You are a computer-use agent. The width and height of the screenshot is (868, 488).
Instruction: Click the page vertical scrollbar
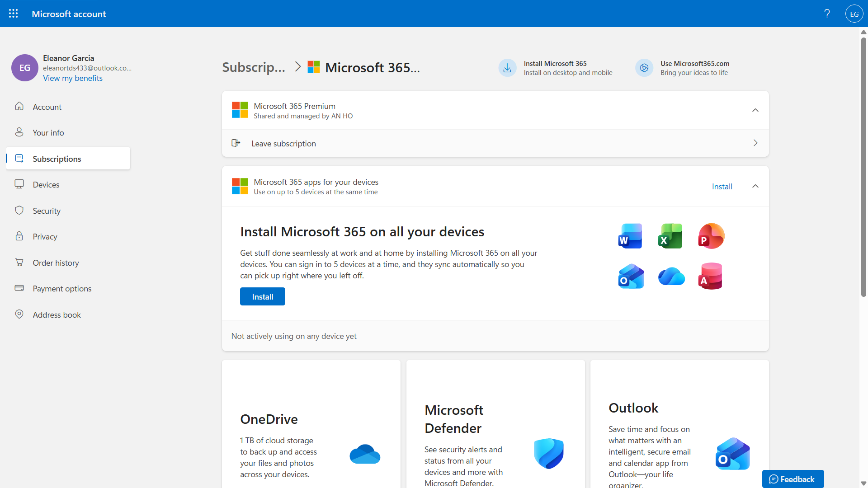(x=863, y=167)
